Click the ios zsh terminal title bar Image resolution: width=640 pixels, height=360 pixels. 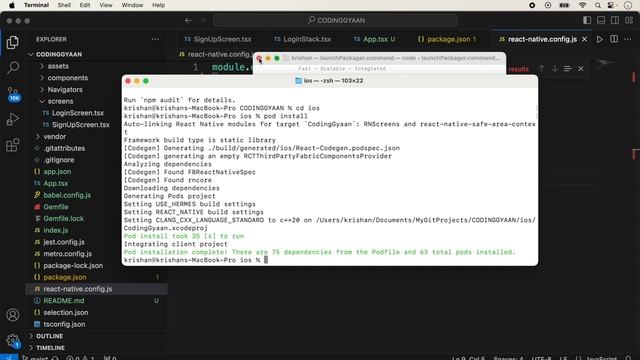pyautogui.click(x=330, y=81)
